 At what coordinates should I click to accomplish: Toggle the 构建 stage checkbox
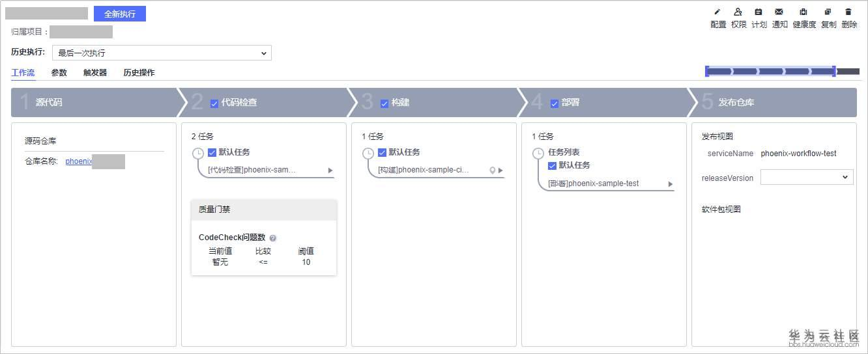pyautogui.click(x=384, y=103)
